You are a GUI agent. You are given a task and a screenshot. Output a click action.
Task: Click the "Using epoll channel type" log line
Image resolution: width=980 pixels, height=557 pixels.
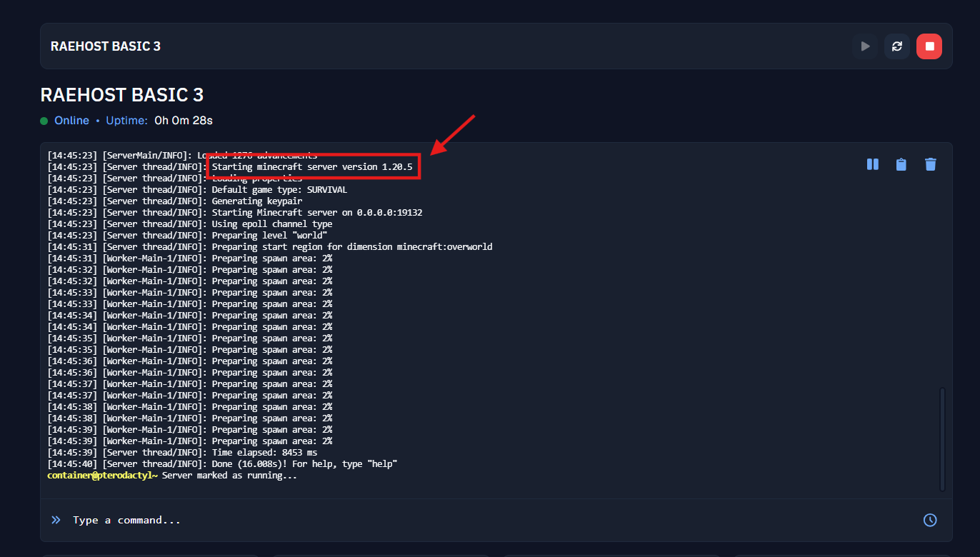[189, 224]
